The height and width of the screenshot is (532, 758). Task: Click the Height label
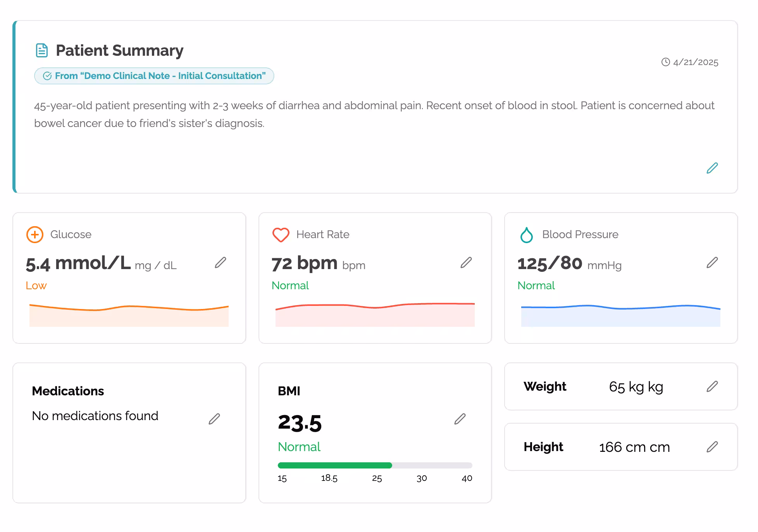coord(543,447)
